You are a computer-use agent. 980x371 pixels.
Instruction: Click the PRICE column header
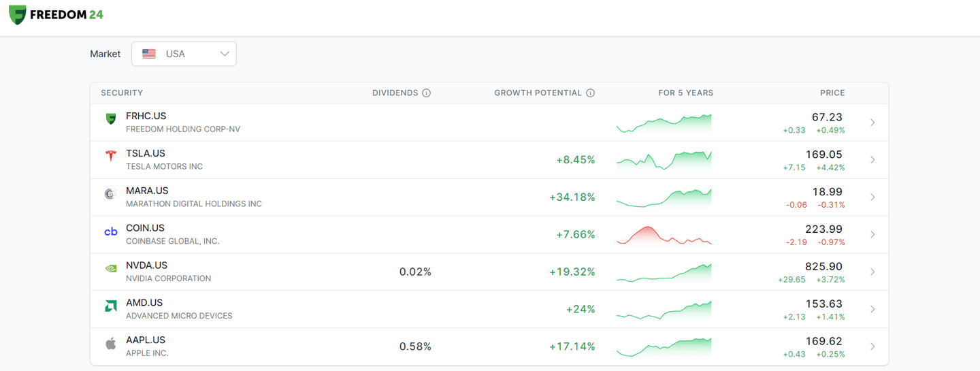[x=832, y=93]
